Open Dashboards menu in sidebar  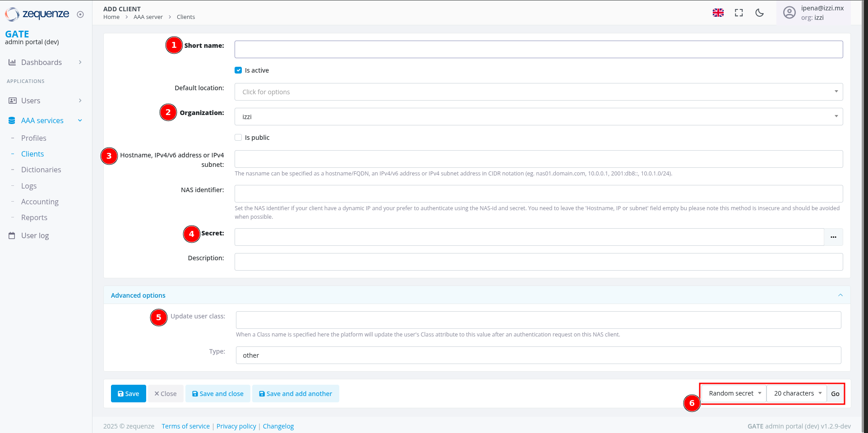[x=42, y=62]
